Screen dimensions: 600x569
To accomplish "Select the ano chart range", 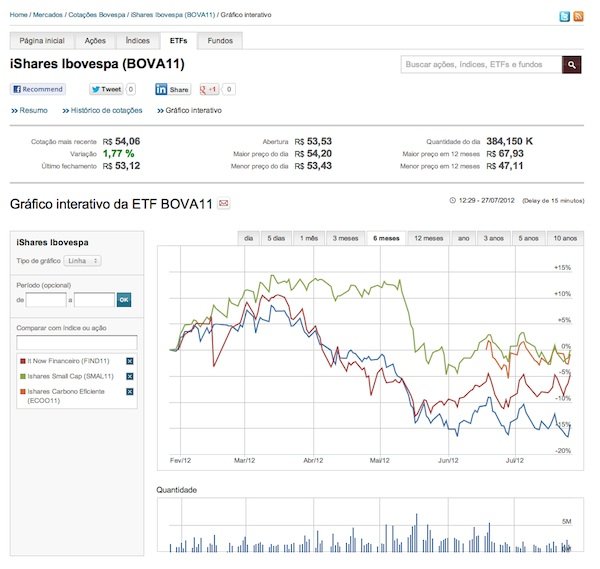I will click(x=463, y=238).
